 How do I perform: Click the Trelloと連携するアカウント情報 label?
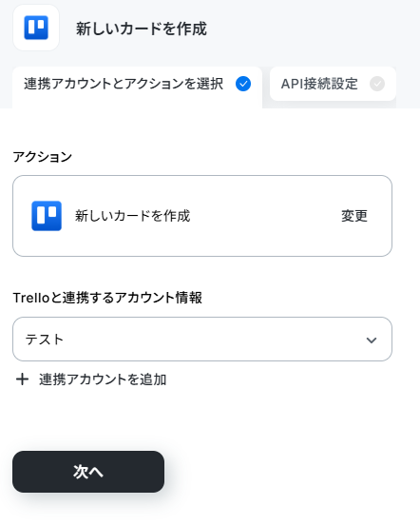pyautogui.click(x=107, y=298)
